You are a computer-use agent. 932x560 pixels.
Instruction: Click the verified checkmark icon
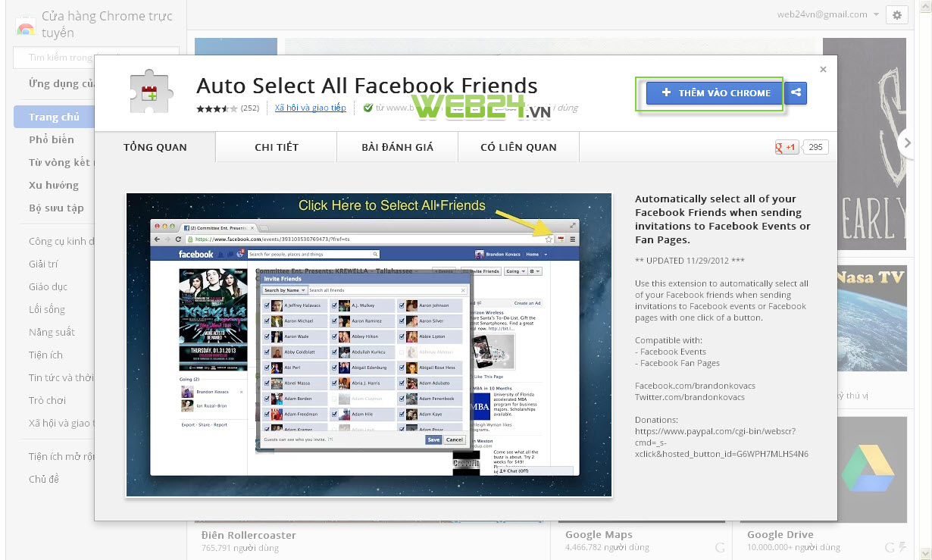click(368, 108)
